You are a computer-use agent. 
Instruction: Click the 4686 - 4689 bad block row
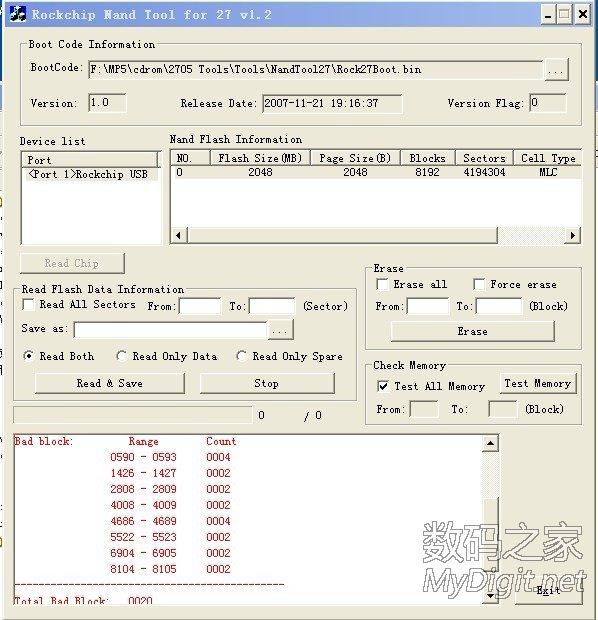(x=170, y=521)
